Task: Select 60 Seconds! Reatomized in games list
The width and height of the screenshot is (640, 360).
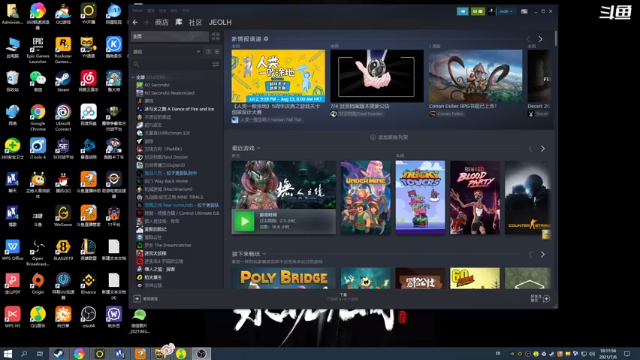Action: click(x=169, y=93)
